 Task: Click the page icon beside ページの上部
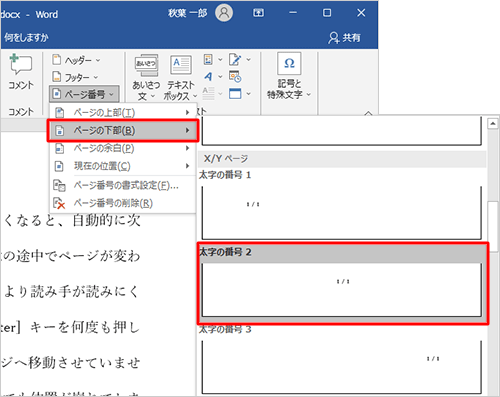coord(59,113)
